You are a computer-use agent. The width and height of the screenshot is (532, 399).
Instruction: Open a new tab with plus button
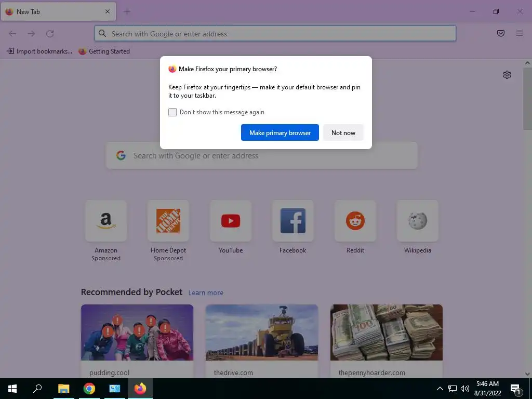pyautogui.click(x=127, y=12)
